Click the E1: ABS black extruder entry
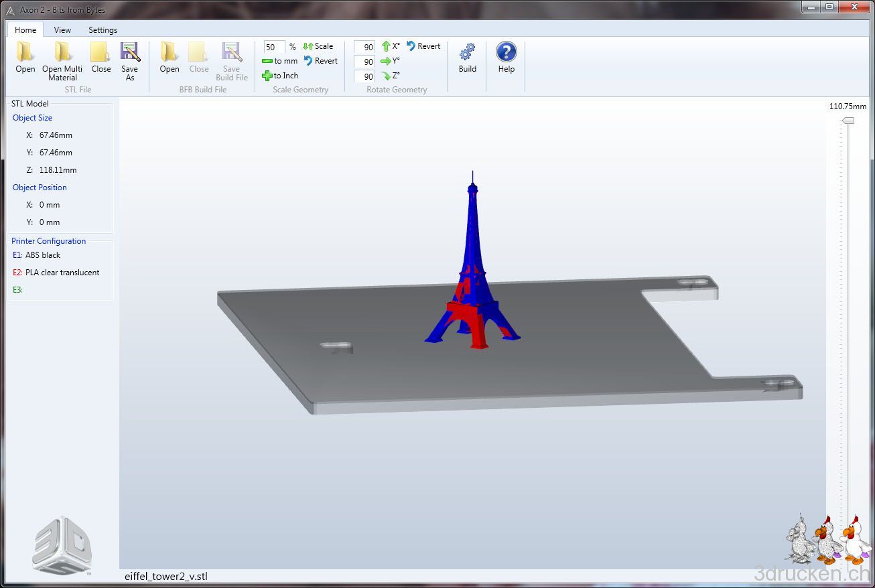The image size is (875, 588). point(37,255)
